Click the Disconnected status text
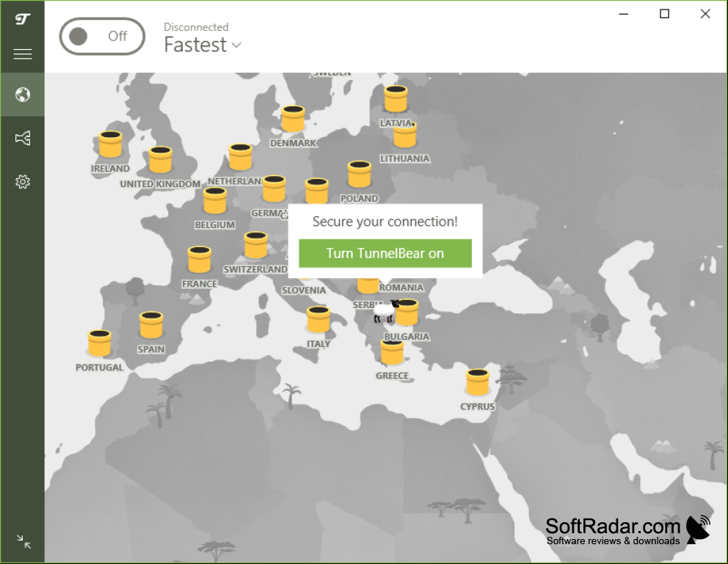Viewport: 728px width, 564px height. click(196, 27)
